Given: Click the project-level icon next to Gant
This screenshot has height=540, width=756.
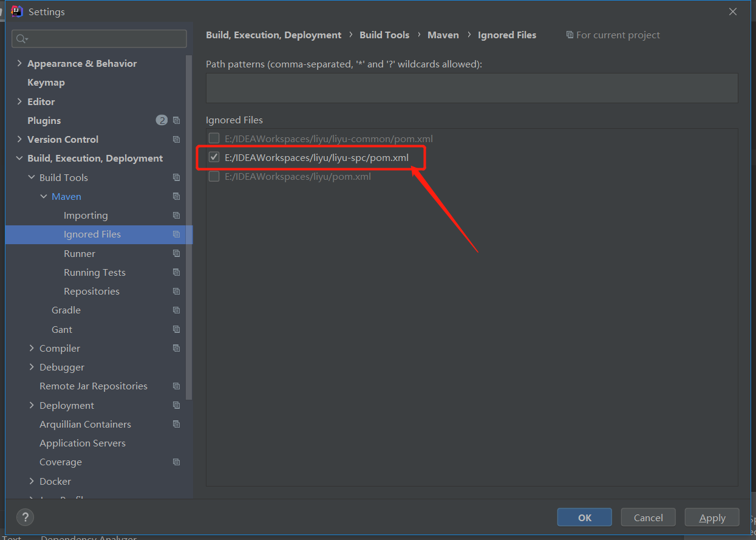Looking at the screenshot, I should [176, 329].
